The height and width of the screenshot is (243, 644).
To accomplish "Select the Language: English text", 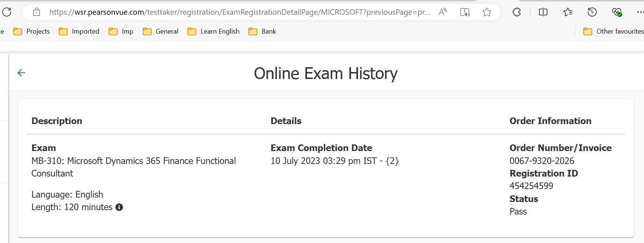I will [67, 195].
